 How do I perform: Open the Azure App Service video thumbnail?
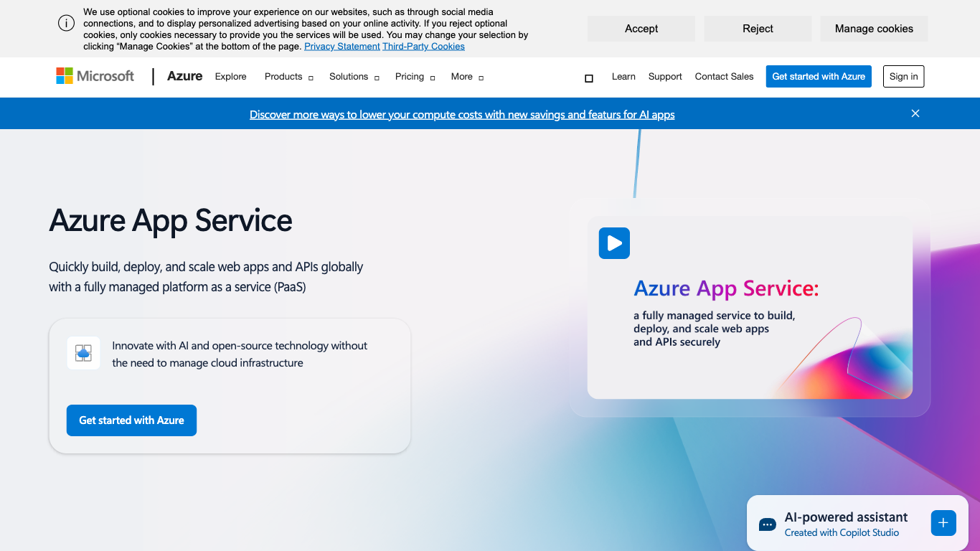[750, 308]
